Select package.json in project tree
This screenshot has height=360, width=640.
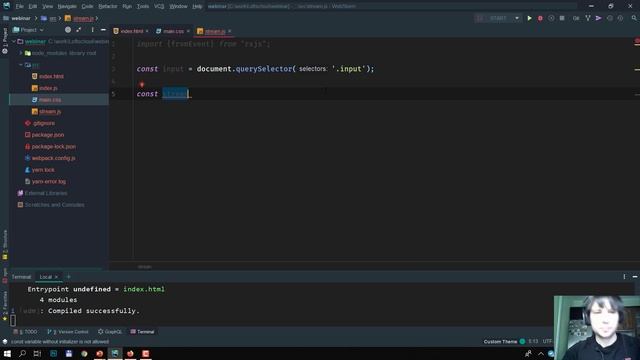(48, 135)
